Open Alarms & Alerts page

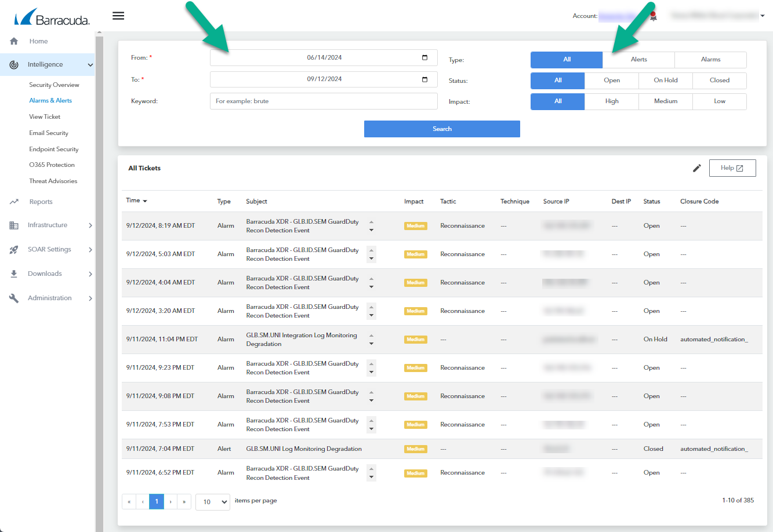(x=50, y=101)
